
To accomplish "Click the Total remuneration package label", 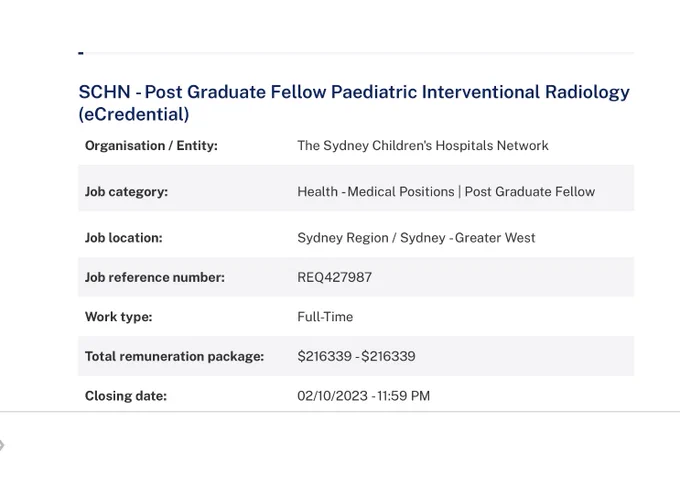I will pos(174,356).
